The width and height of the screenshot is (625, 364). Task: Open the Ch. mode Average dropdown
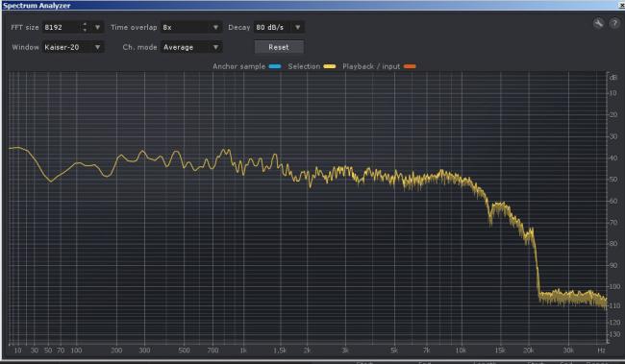(x=191, y=47)
